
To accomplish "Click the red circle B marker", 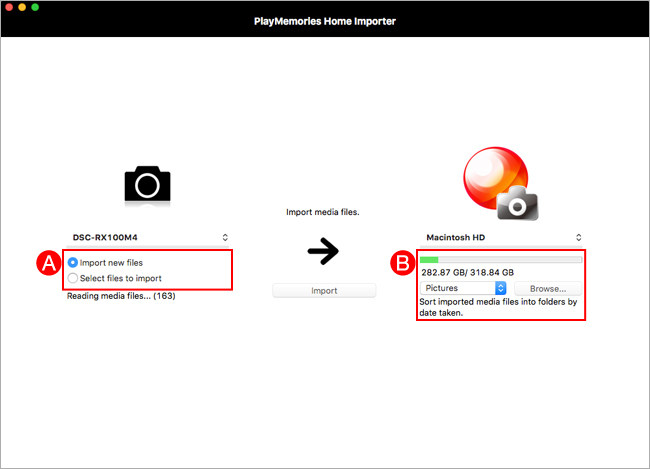I will (x=401, y=264).
